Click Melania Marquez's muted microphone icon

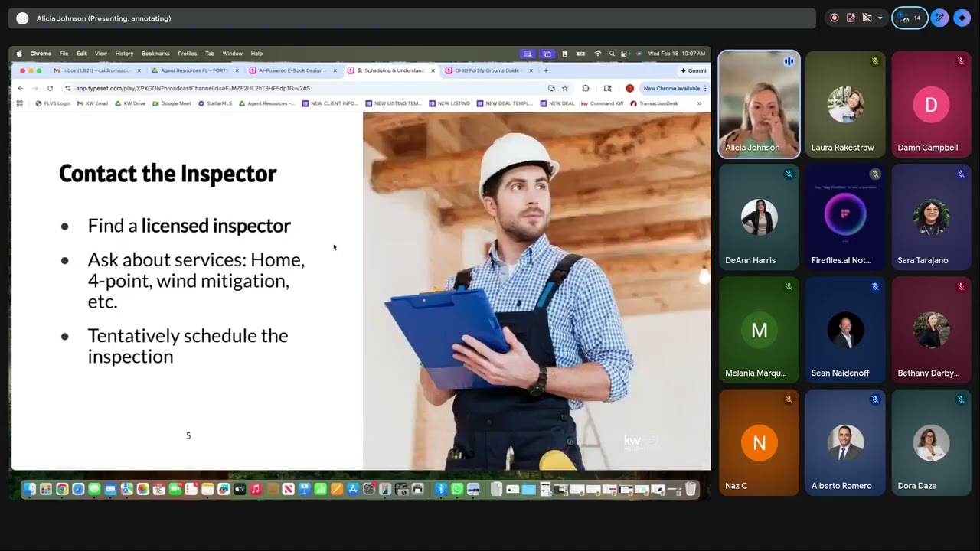pyautogui.click(x=789, y=287)
